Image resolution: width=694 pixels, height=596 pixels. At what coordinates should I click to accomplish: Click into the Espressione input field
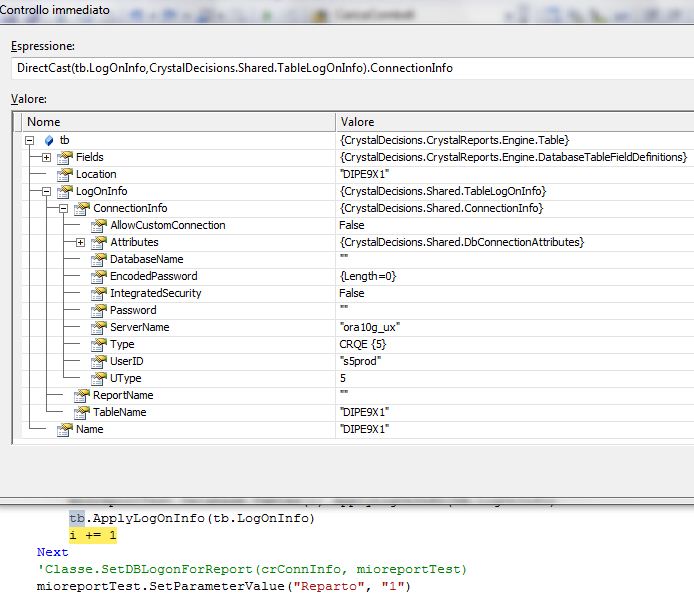(x=352, y=68)
